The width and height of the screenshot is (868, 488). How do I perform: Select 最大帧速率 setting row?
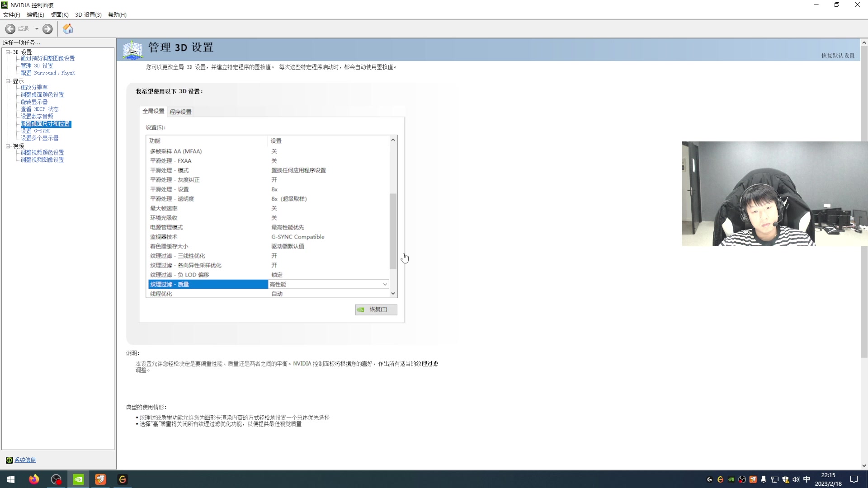[269, 208]
